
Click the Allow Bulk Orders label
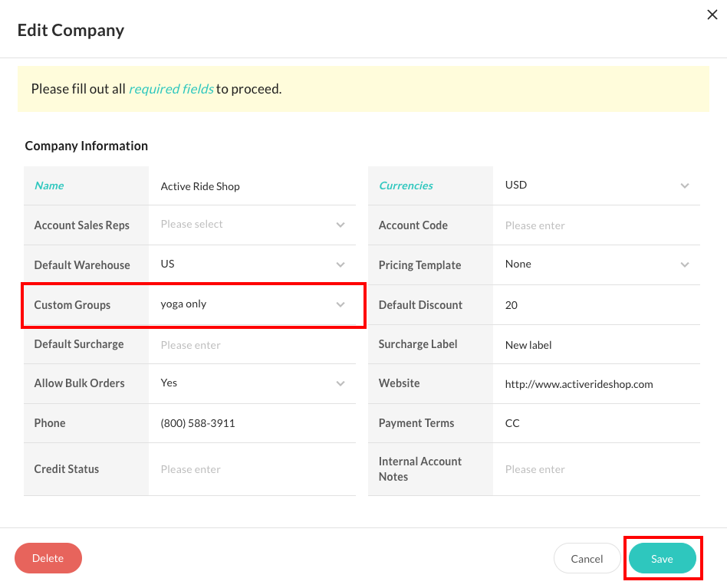coord(79,383)
